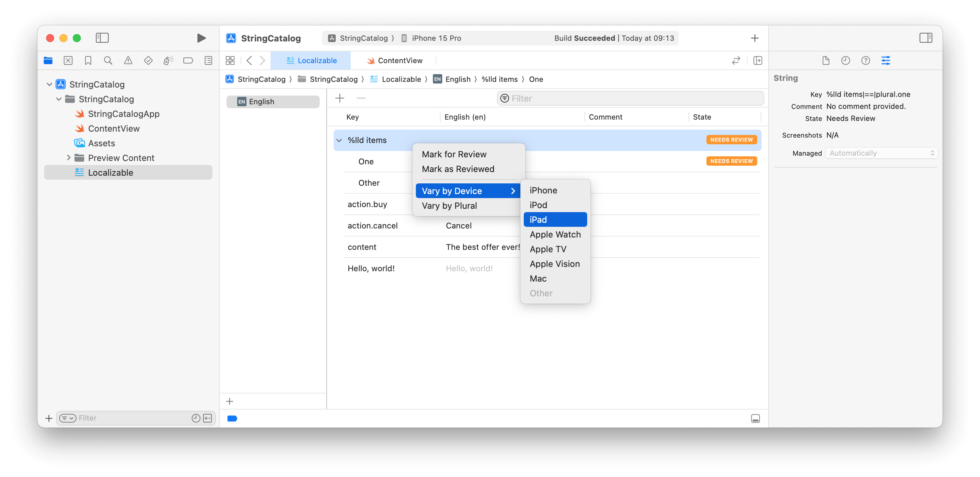This screenshot has width=980, height=477.
Task: Click Mark as Reviewed button
Action: (x=458, y=169)
